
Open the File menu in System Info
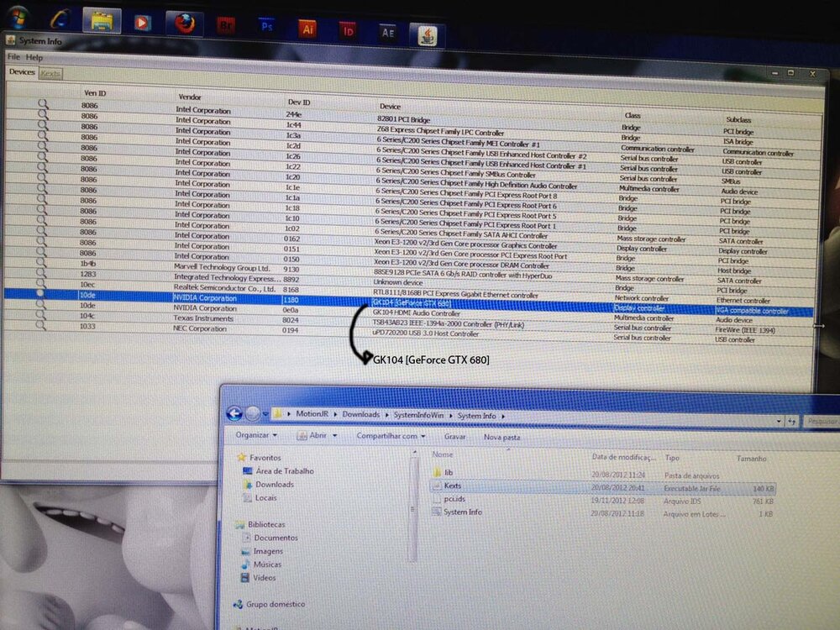click(x=14, y=57)
